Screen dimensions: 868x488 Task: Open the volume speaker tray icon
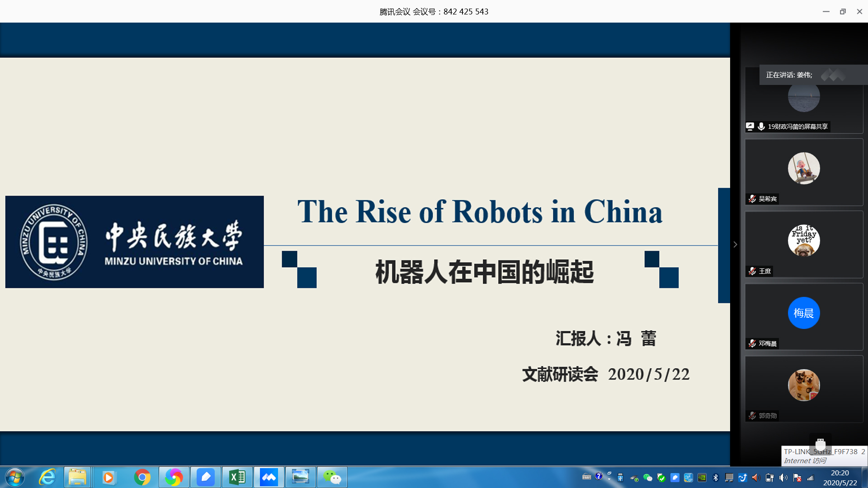(x=783, y=478)
